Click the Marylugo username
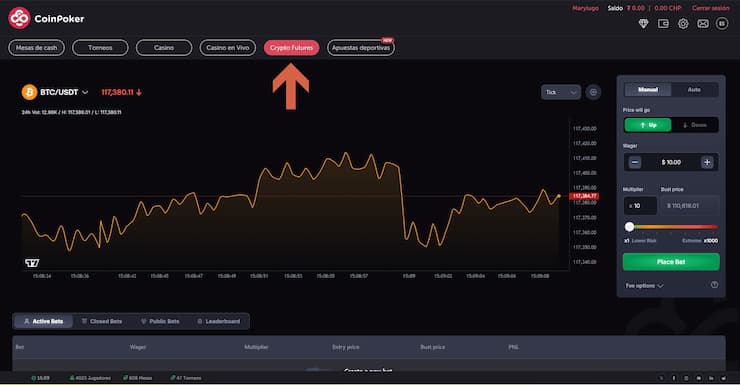Screen dimensions: 740x385 [x=585, y=8]
